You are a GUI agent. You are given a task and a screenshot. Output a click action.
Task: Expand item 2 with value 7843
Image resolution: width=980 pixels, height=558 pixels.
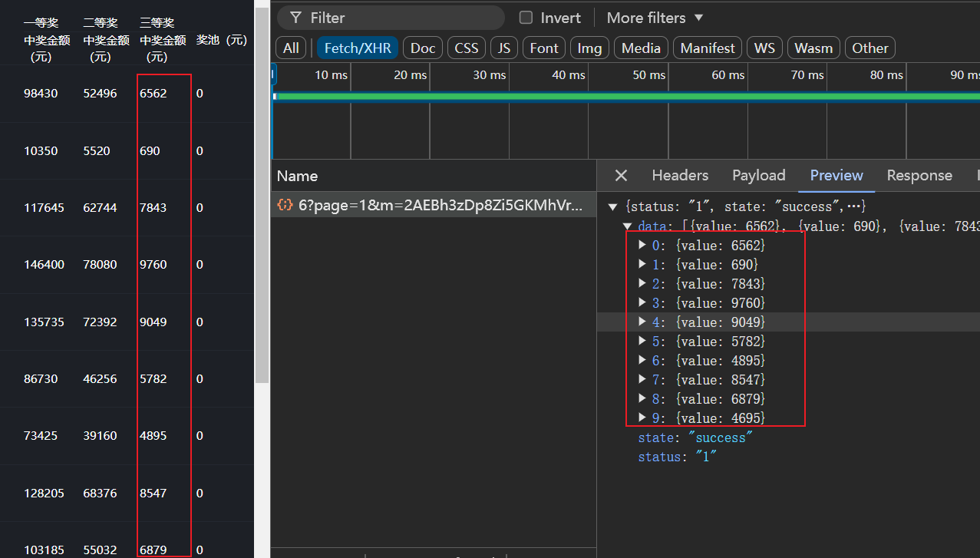pyautogui.click(x=642, y=283)
